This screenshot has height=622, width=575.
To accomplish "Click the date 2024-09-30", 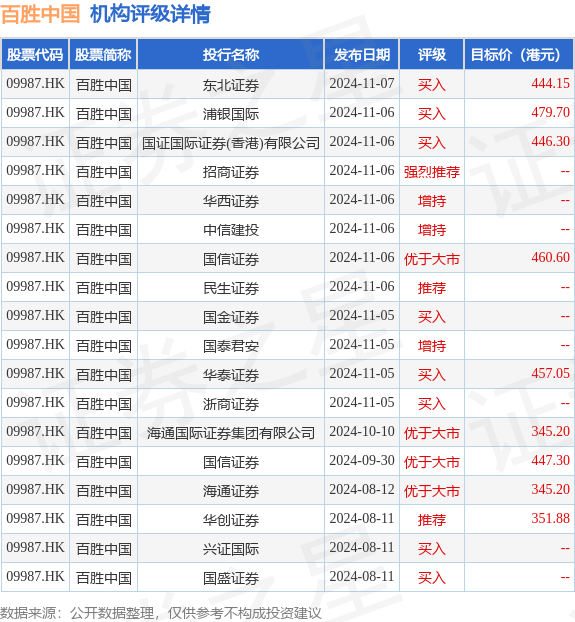I will tap(362, 460).
